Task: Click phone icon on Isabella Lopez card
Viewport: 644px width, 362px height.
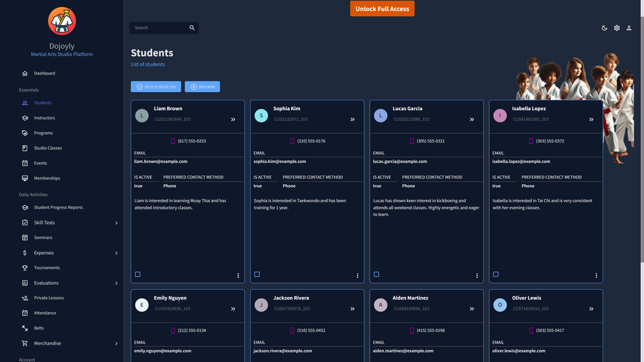Action: (x=531, y=141)
